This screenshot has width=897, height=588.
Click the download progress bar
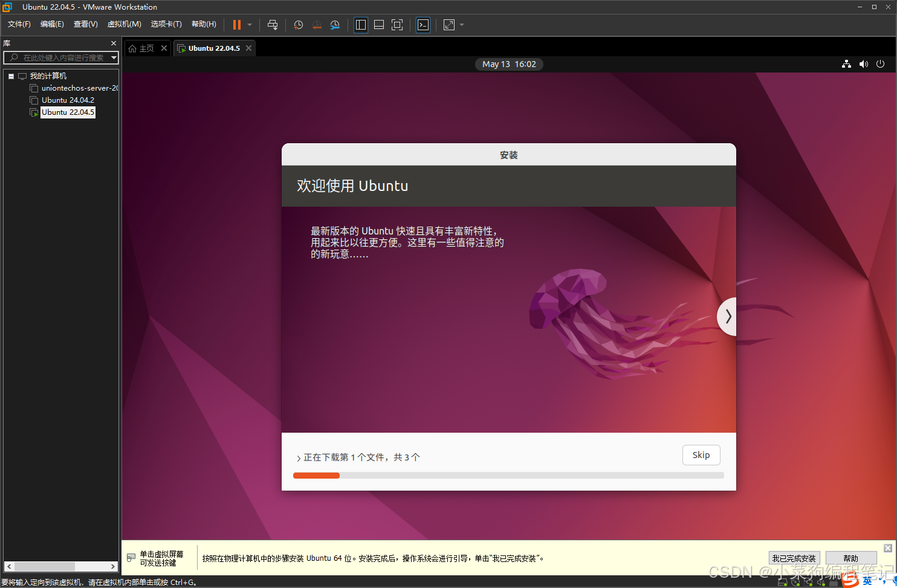pos(508,476)
